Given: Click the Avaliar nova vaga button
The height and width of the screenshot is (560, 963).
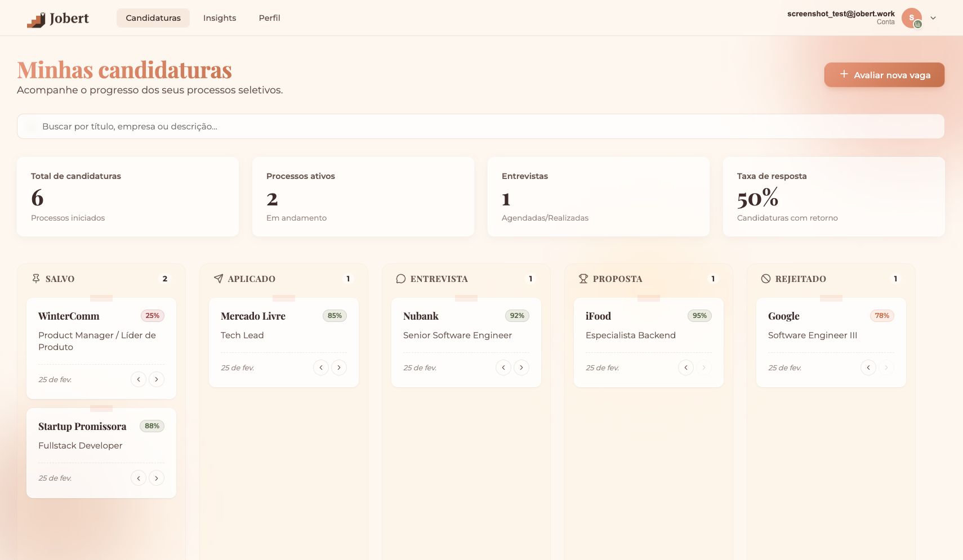Looking at the screenshot, I should [884, 75].
